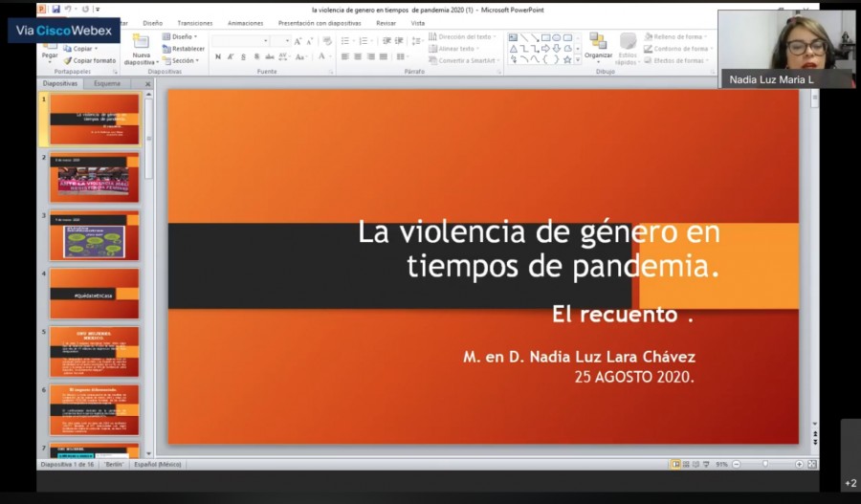Switch to Slide Sorter view in status bar
This screenshot has height=504, width=861.
point(686,465)
